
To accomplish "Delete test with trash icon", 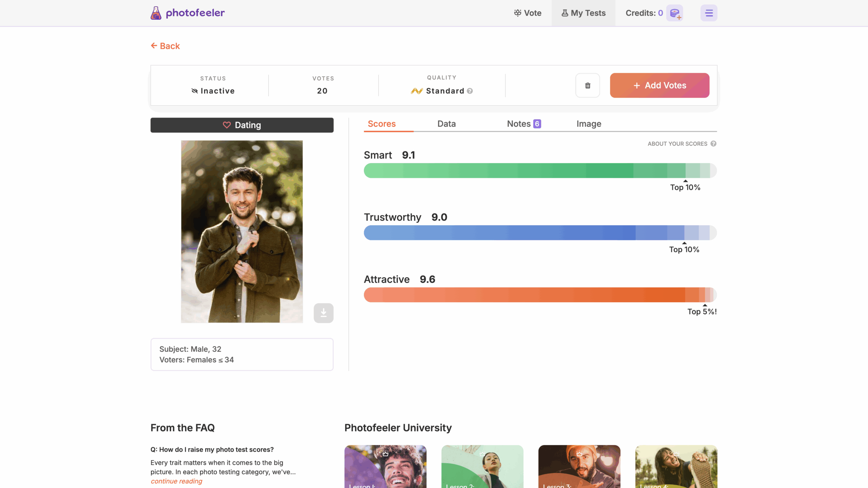I will (588, 85).
